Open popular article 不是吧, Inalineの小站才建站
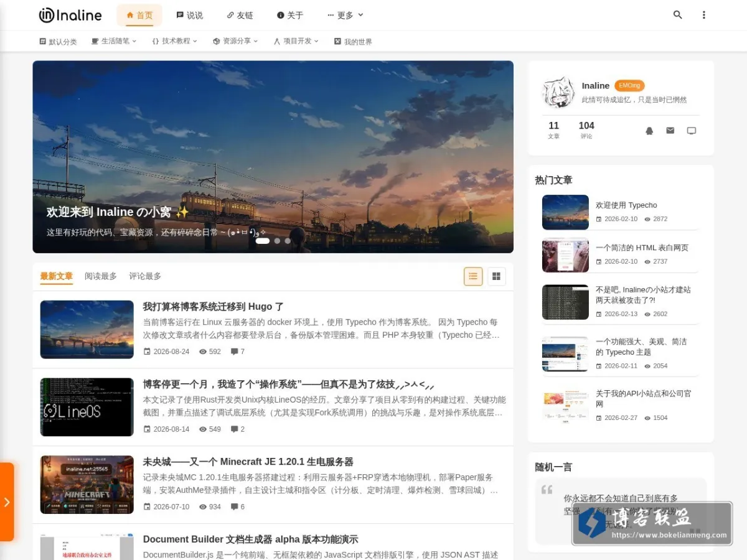Viewport: 747px width, 560px height. 643,295
